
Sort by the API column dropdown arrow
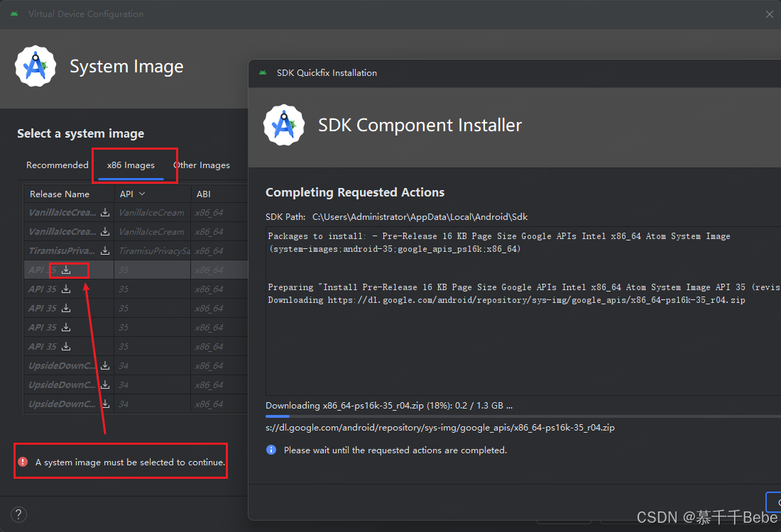142,194
